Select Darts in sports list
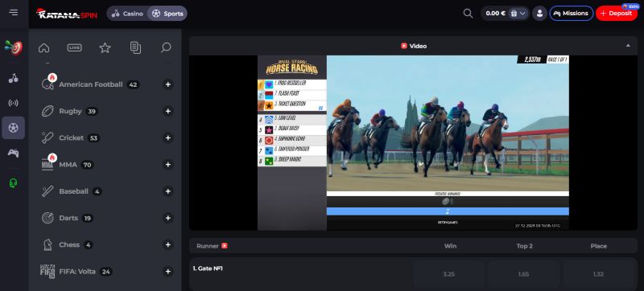644x291 pixels. 68,218
